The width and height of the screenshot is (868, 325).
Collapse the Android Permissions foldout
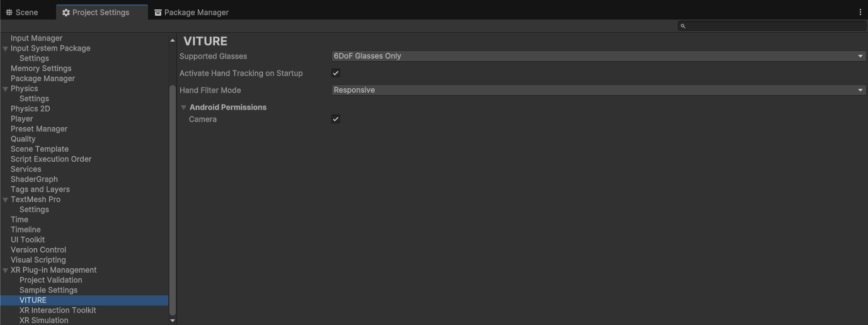[184, 107]
